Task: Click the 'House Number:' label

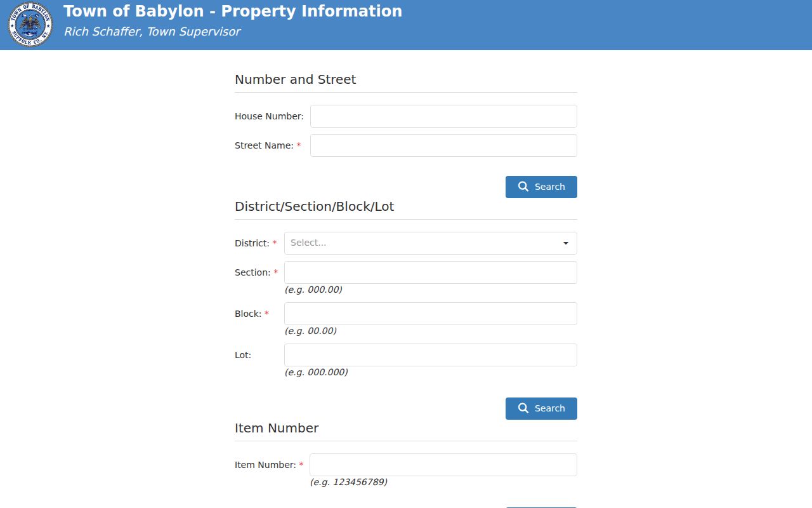Action: pos(269,116)
